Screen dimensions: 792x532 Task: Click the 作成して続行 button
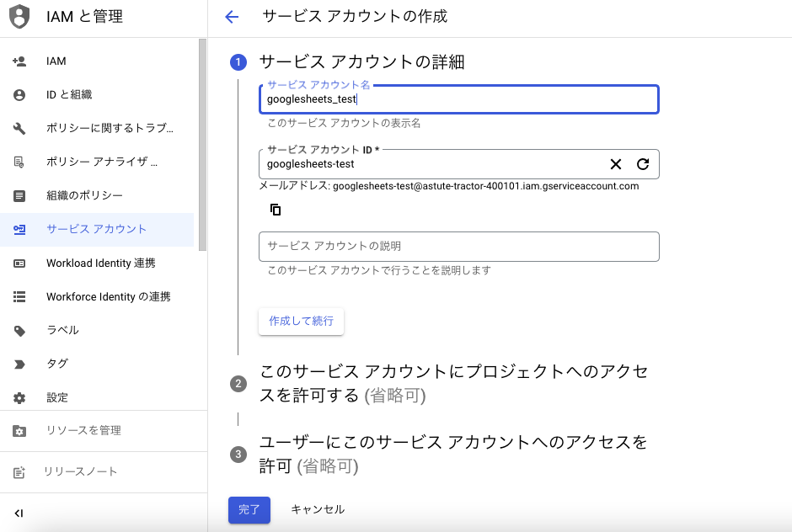301,321
